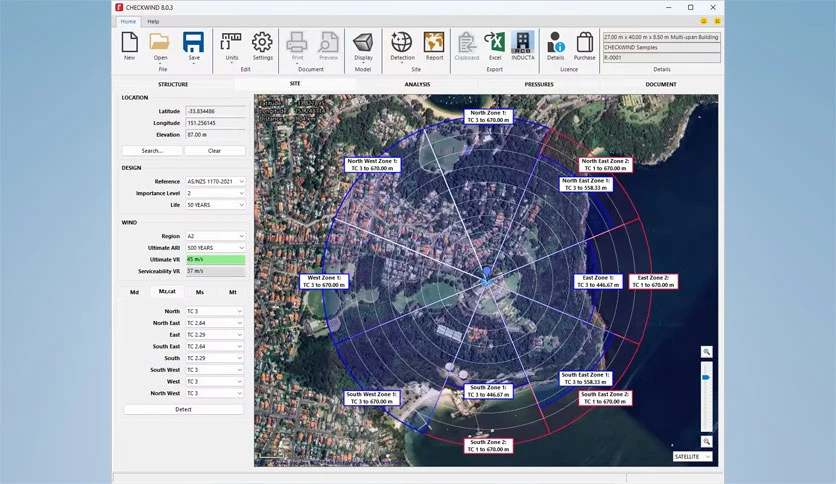Screen dimensions: 836x484
Task: Open Settings gear in the ribbon
Action: click(x=262, y=46)
